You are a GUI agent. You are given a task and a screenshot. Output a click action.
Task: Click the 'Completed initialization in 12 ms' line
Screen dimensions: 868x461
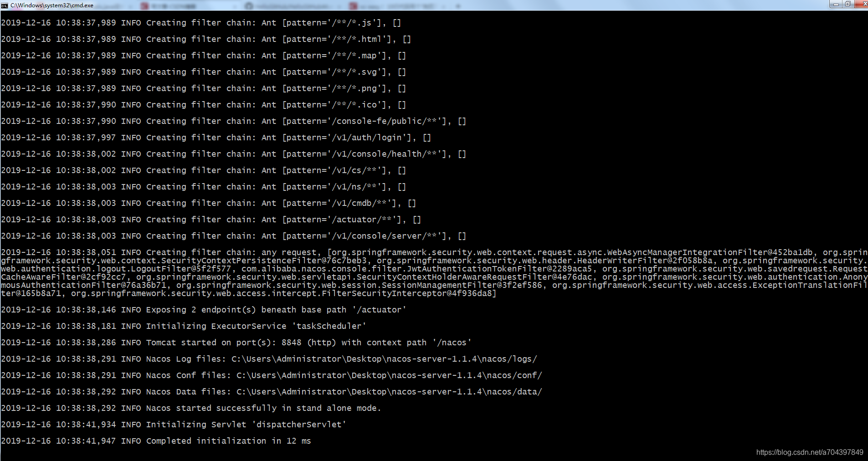[156, 441]
